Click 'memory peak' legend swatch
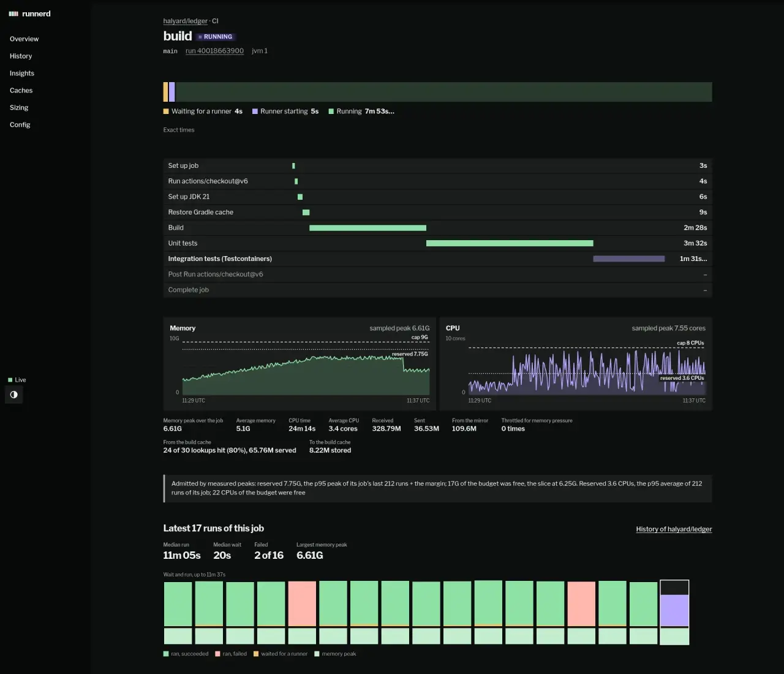784x674 pixels. coord(317,654)
